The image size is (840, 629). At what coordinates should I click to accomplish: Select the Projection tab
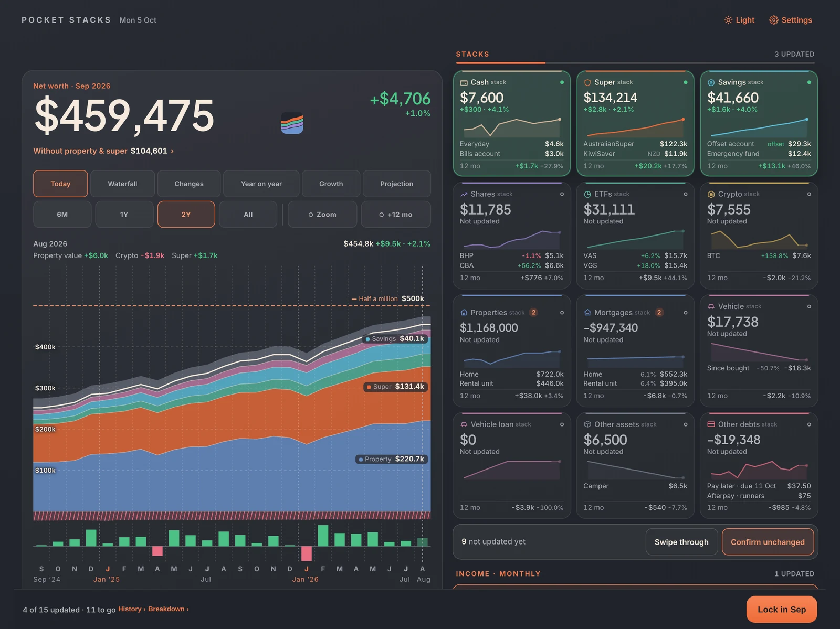point(397,184)
